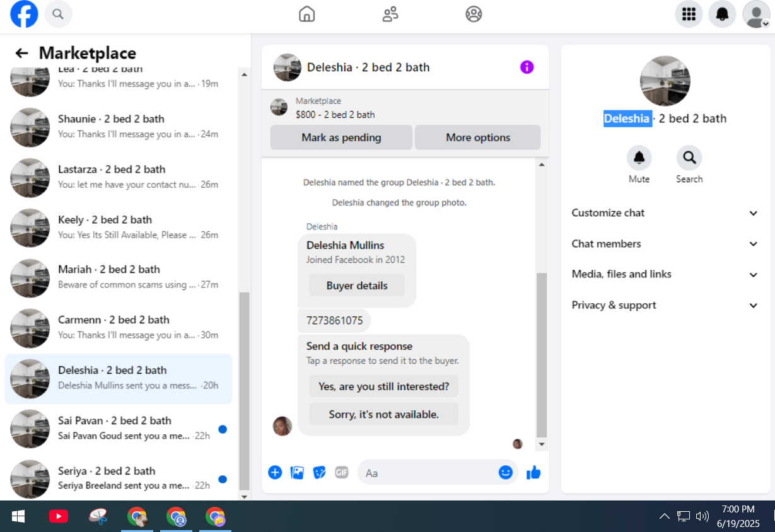Open the Sai Pavan · 2 bed 2 bath chat
Screen dimensions: 775x532
pyautogui.click(x=119, y=428)
